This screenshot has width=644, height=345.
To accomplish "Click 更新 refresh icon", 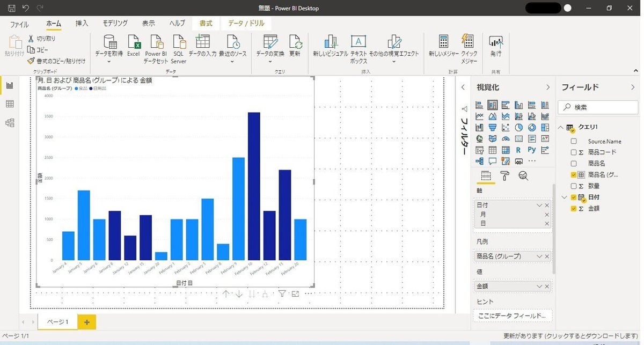I will click(295, 42).
